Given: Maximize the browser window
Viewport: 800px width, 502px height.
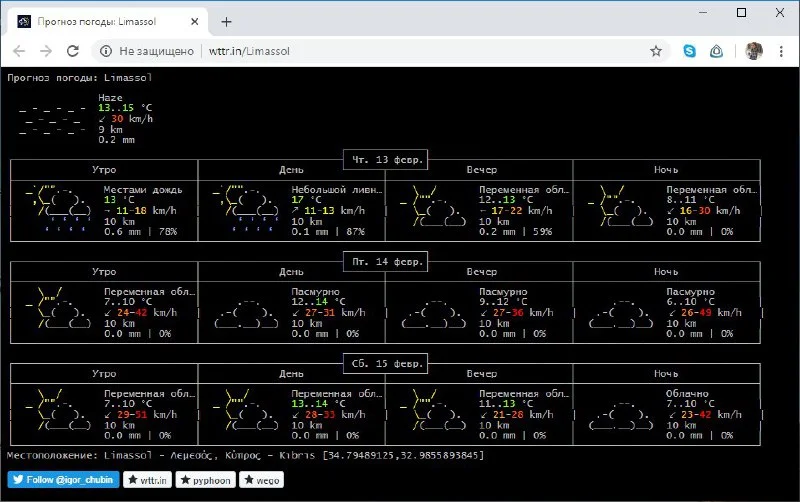Looking at the screenshot, I should pyautogui.click(x=741, y=13).
